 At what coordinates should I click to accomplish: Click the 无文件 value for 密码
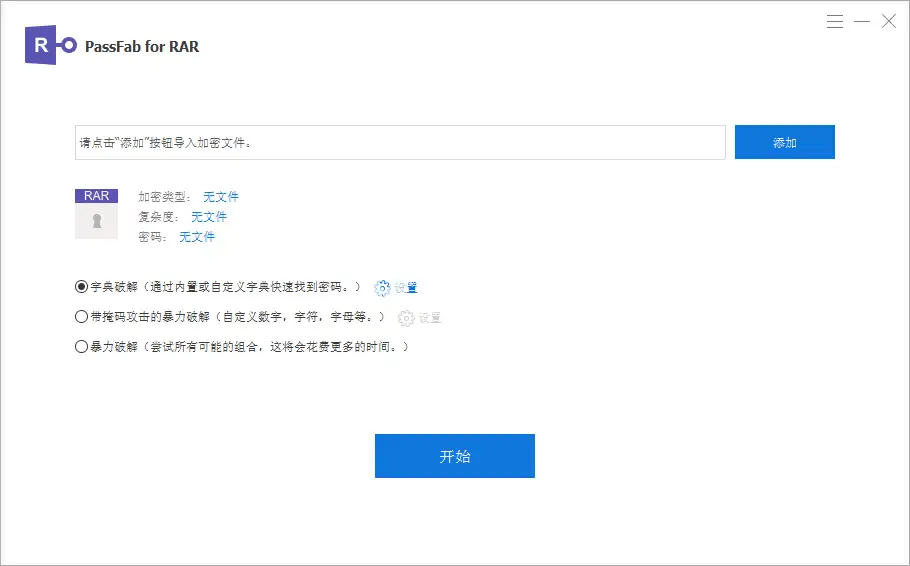[197, 237]
